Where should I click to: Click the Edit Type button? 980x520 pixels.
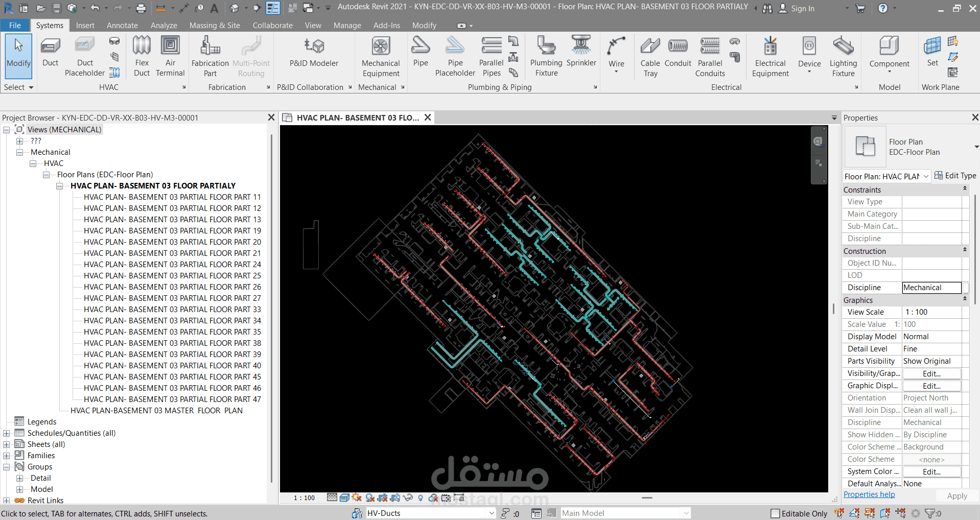[955, 176]
